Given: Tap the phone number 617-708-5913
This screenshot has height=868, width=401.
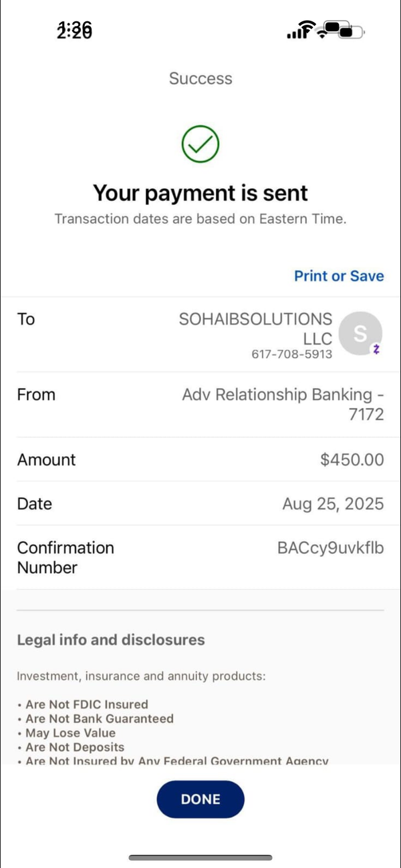Looking at the screenshot, I should coord(291,354).
